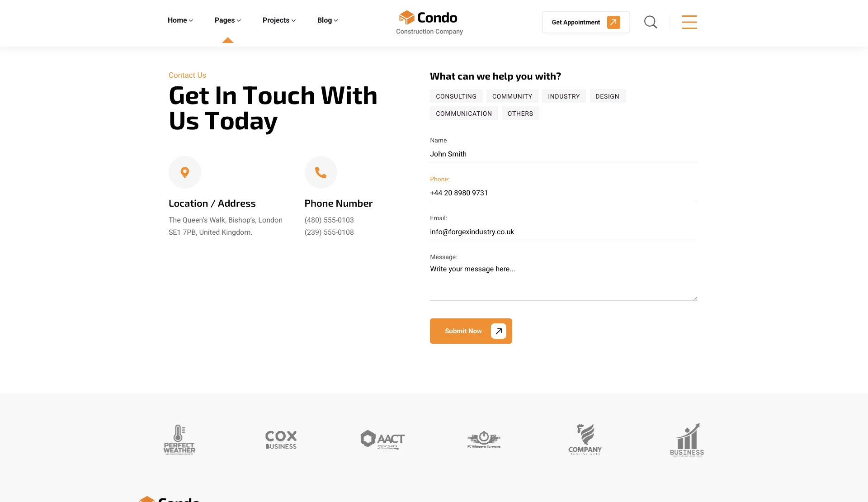Select the Consulting topic option
Screen dimensions: 868x502
[456, 96]
